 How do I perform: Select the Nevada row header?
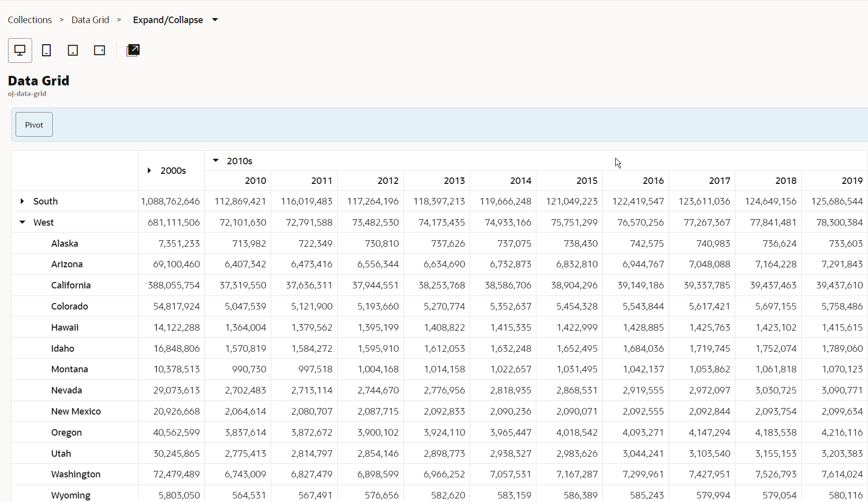(x=75, y=390)
